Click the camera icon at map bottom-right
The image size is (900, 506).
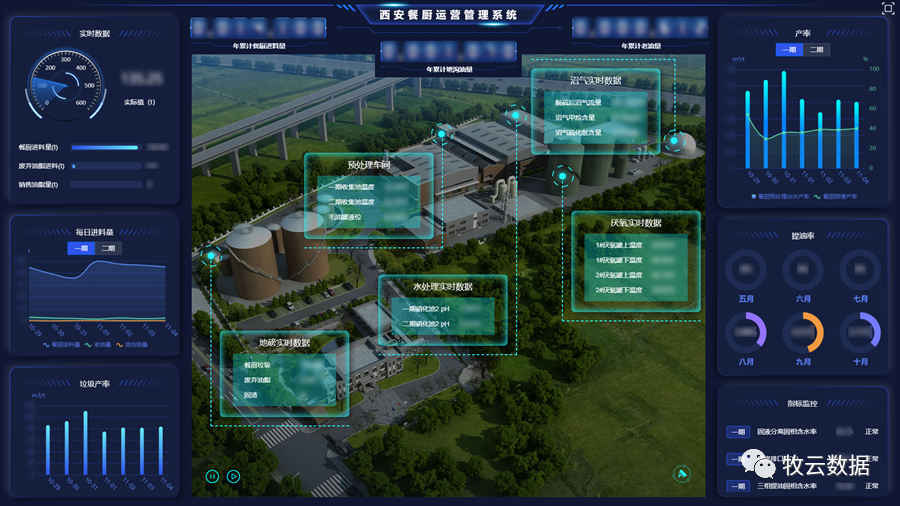682,473
